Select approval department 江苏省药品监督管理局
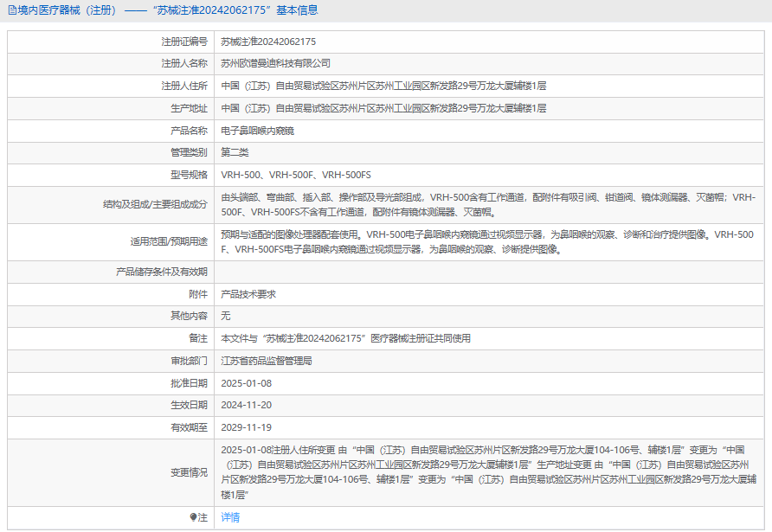Viewport: 772px width, 532px height. 267,362
